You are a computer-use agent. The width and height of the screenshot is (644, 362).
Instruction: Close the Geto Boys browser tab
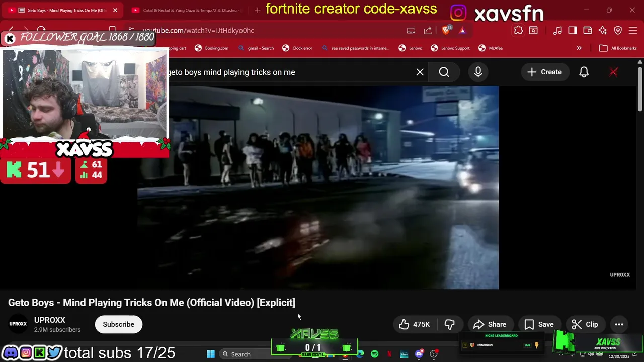(115, 10)
